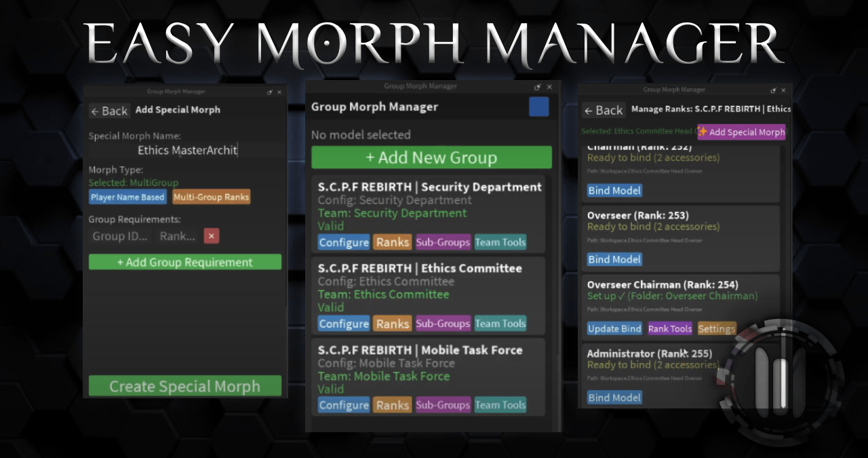Click the pop-out icon on the right panel titlebar
Screen dimensions: 868x458
[773, 90]
